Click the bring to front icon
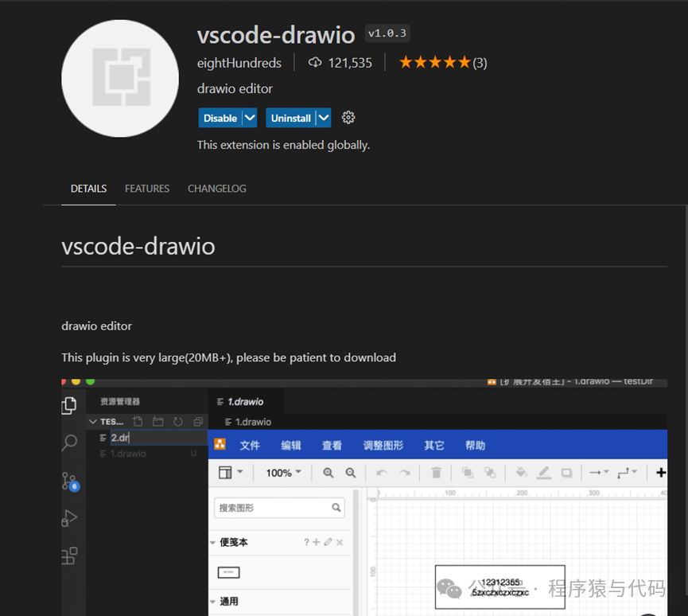Viewport: 688px width, 616px height. coord(468,473)
